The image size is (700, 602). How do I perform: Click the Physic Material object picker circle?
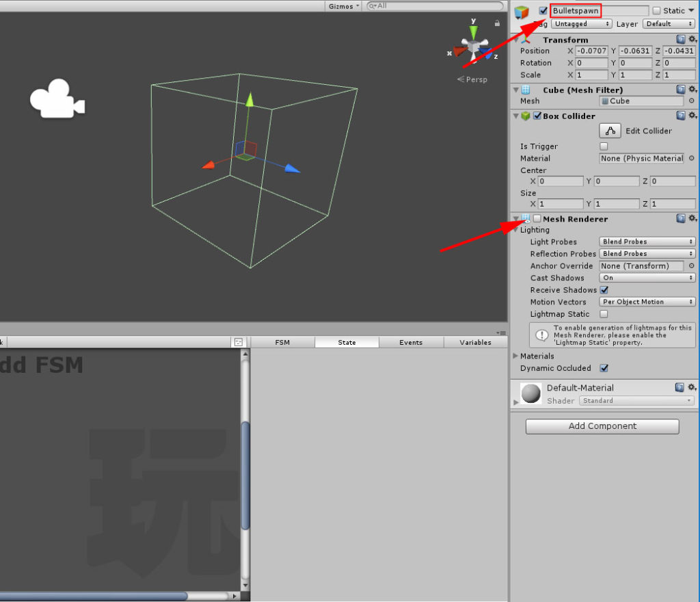pyautogui.click(x=692, y=158)
